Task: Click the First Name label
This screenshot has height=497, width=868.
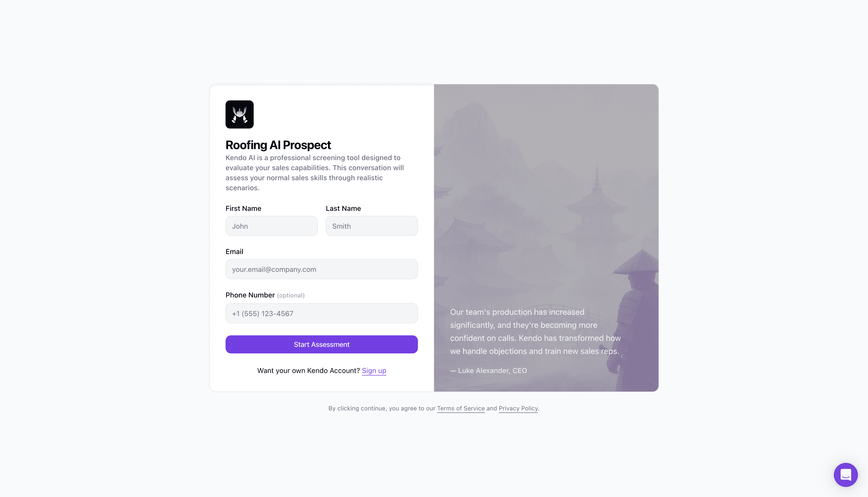Action: click(243, 209)
